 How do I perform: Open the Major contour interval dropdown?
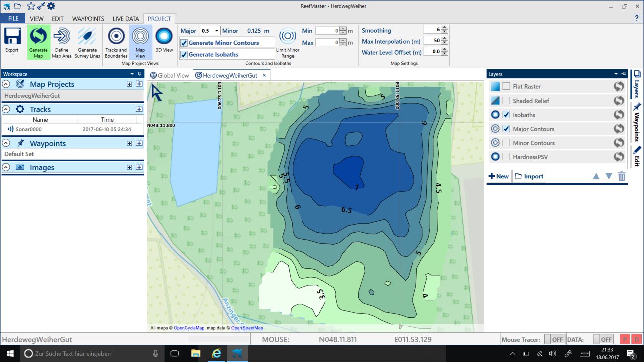[x=216, y=31]
